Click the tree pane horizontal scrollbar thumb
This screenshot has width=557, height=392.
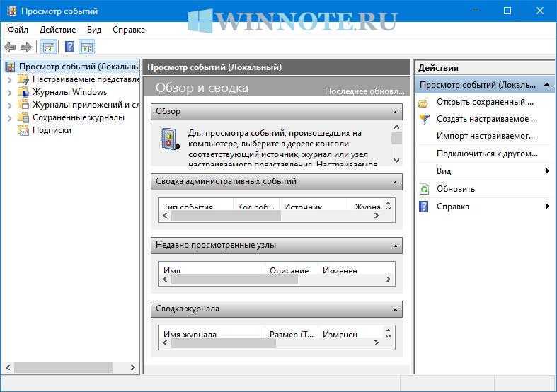63,367
